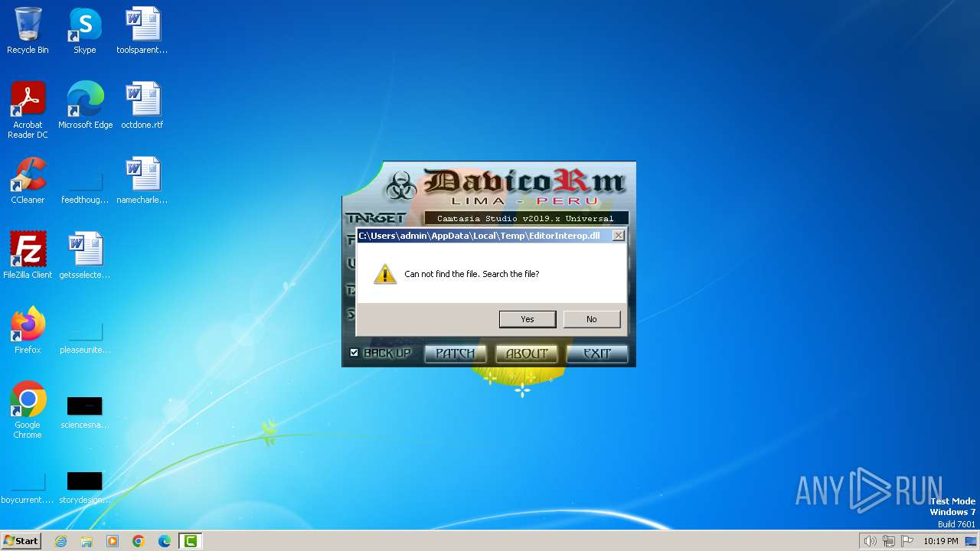Open Chrome from the taskbar
980x551 pixels.
coord(139,541)
